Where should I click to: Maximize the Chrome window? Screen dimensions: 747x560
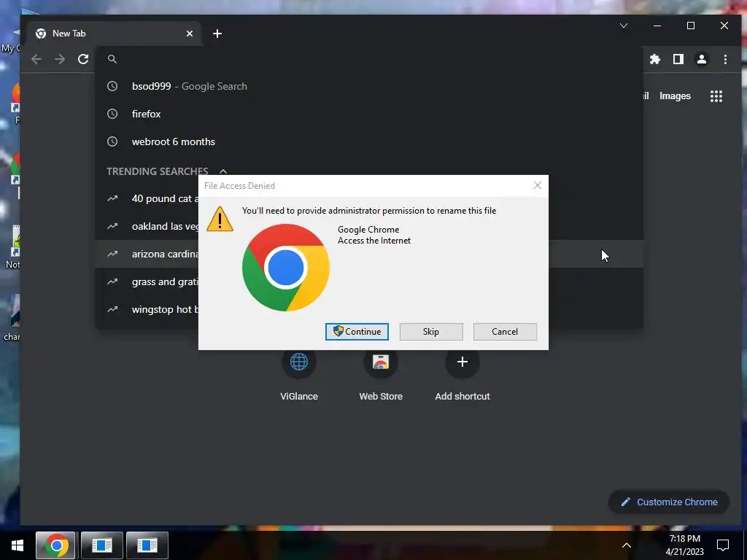pos(691,26)
